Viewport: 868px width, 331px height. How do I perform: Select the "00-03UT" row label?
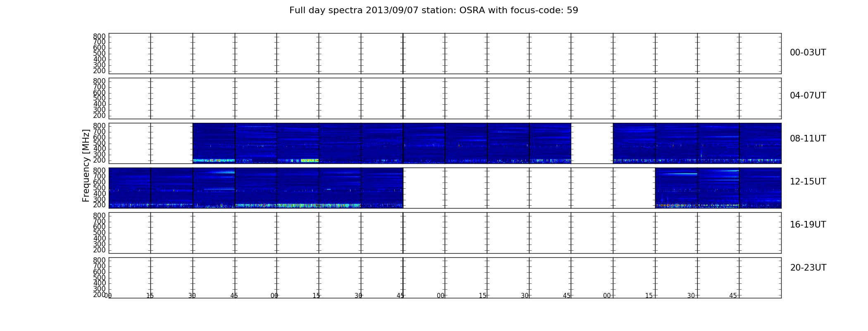pos(808,53)
